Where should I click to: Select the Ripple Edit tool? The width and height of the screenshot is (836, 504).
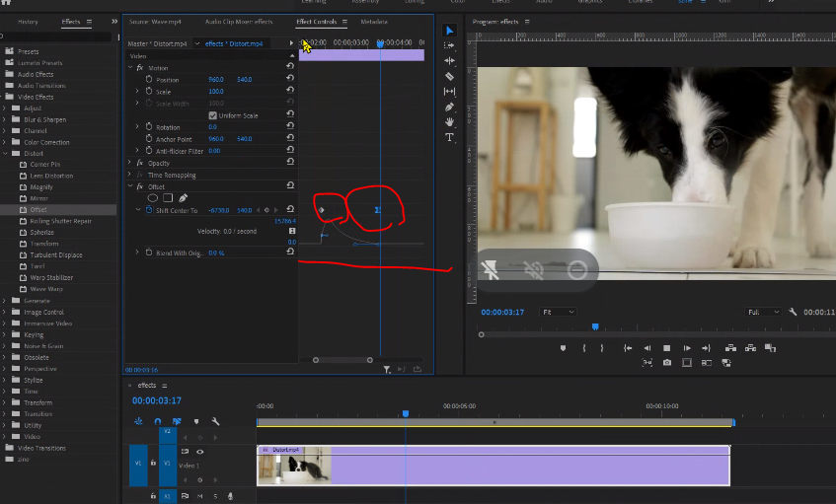449,61
